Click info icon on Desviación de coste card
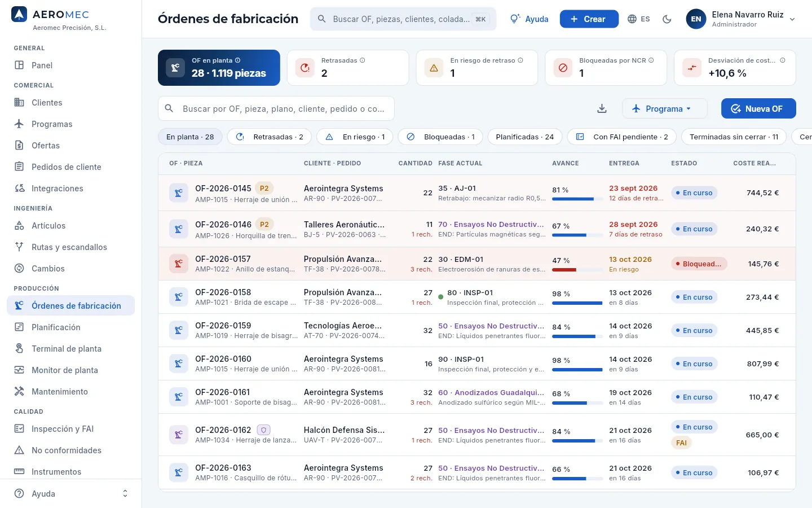The height and width of the screenshot is (508, 812). tap(783, 60)
